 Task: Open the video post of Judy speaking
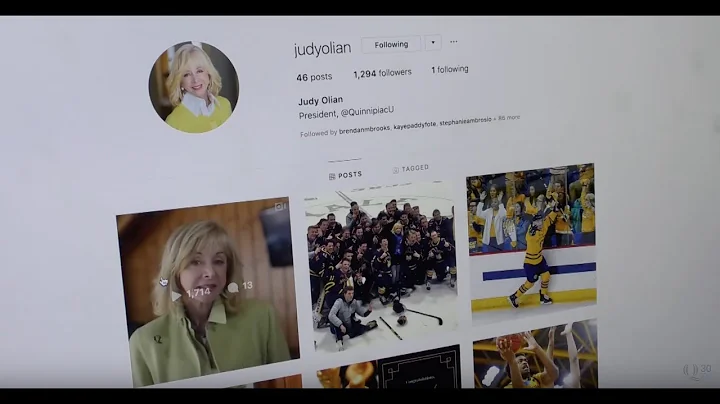pyautogui.click(x=208, y=292)
